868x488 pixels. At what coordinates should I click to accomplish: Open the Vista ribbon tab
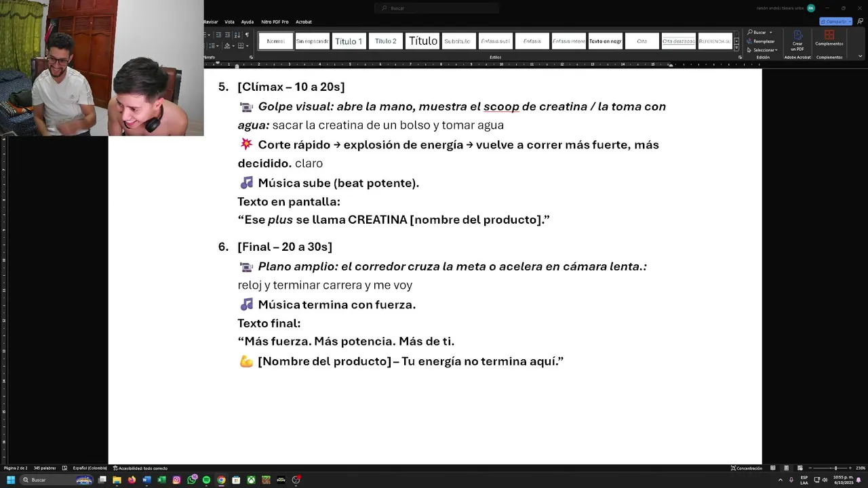pyautogui.click(x=229, y=22)
